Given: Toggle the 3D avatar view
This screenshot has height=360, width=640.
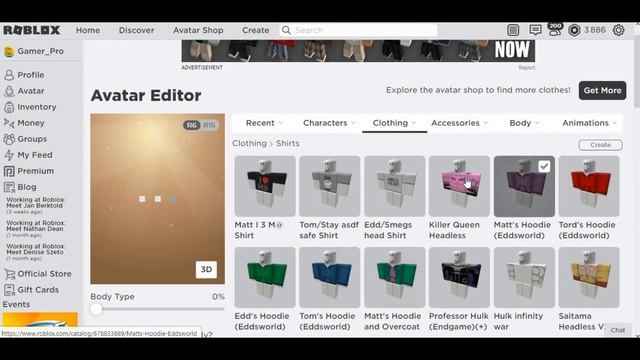Looking at the screenshot, I should 206,269.
